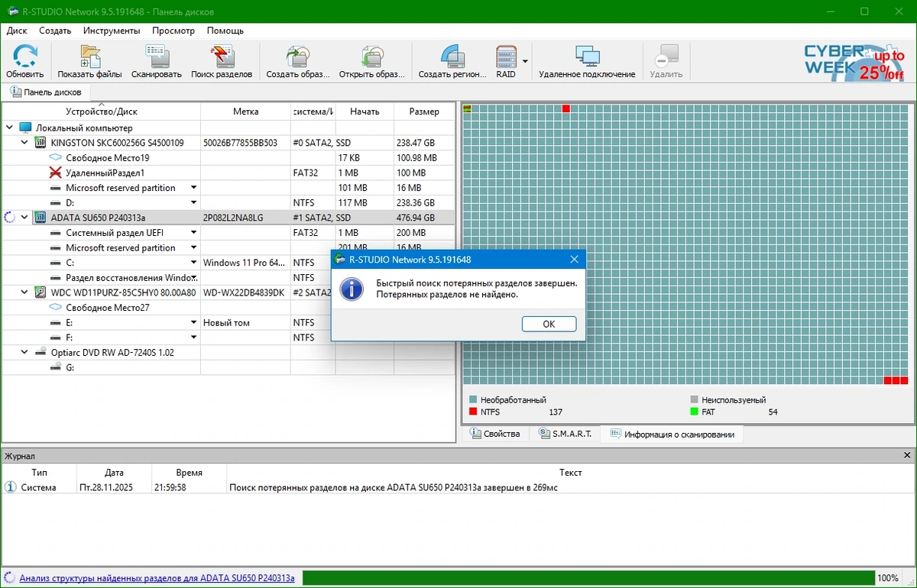Image resolution: width=917 pixels, height=588 pixels.
Task: Click the RAID toolbar icon
Action: pyautogui.click(x=506, y=61)
